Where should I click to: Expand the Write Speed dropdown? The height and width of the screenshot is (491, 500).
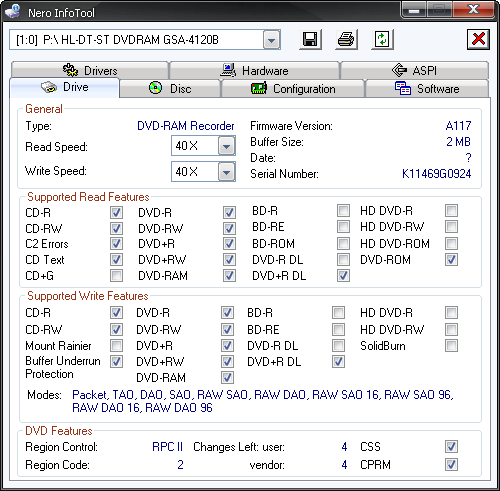coord(227,172)
